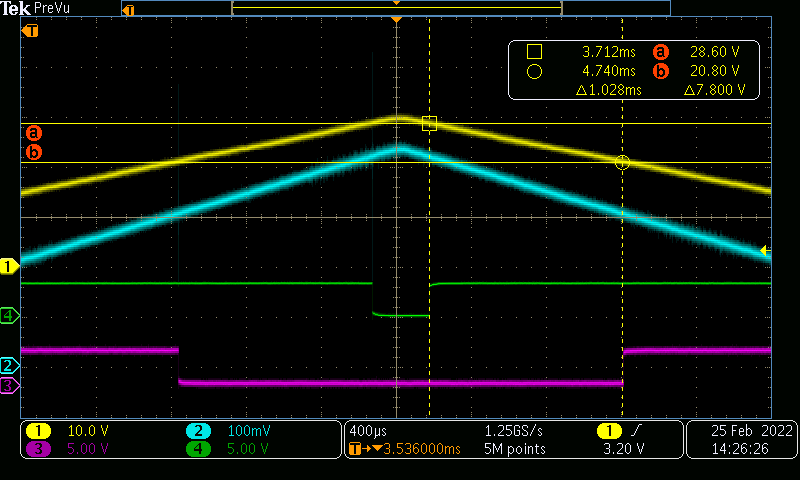Click the channel 4 ground marker
Viewport: 800px width, 480px height.
9,316
